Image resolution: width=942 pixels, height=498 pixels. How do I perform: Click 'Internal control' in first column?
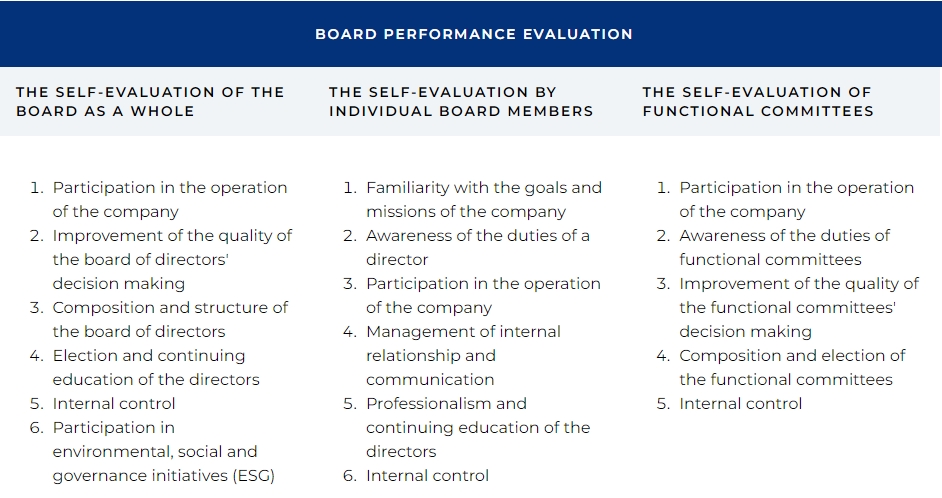click(114, 404)
